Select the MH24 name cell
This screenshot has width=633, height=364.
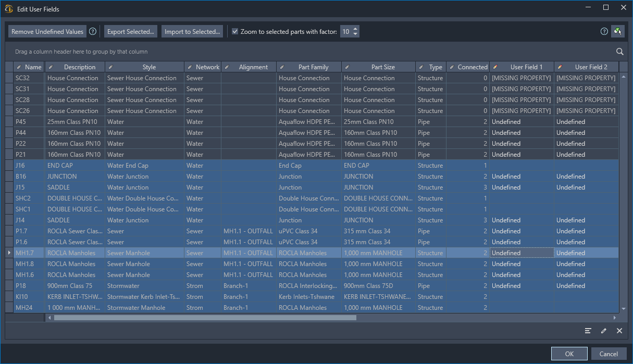[29, 308]
